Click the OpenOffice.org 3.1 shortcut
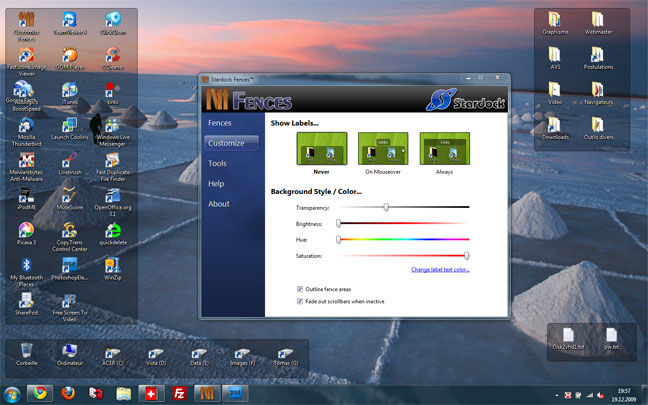Screen dimensions: 648x405 click(113, 202)
